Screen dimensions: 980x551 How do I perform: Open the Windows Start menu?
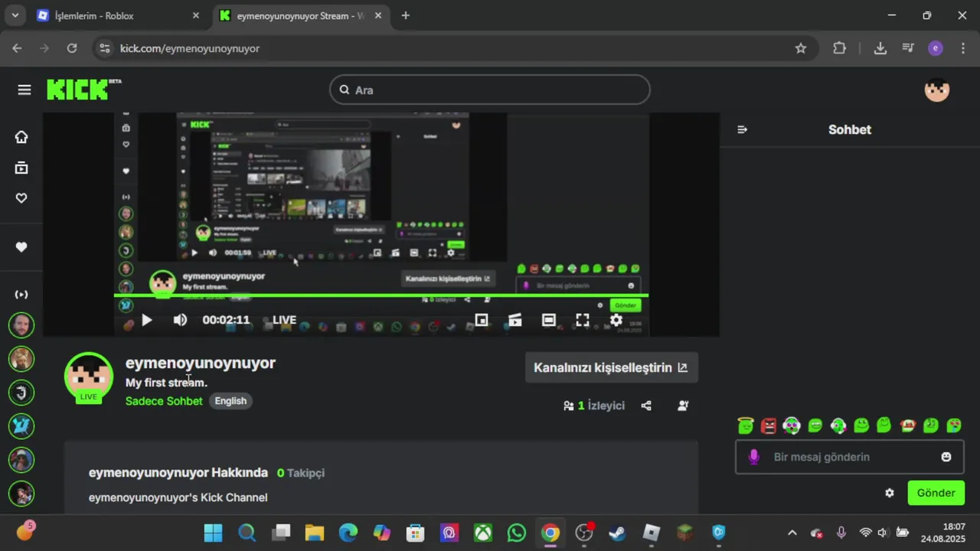click(x=214, y=533)
